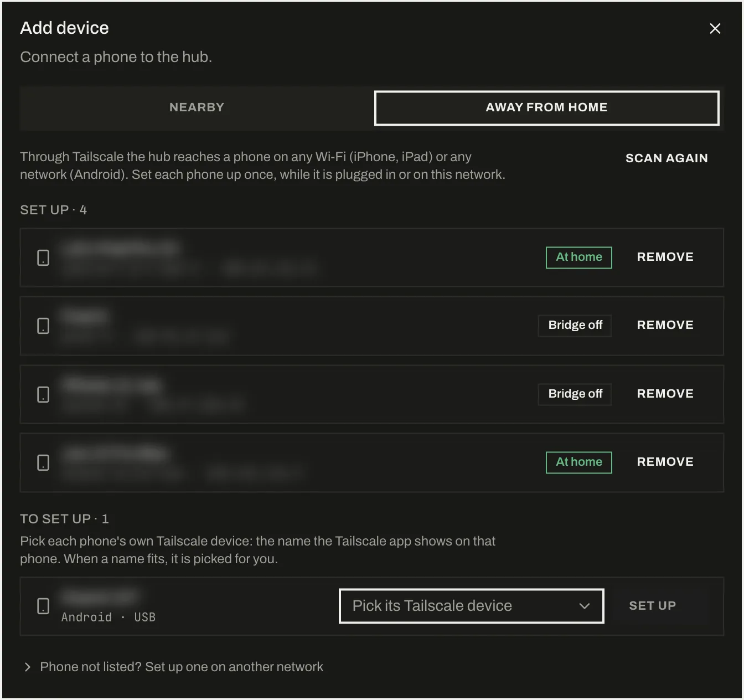Remove the first device in the set-up list
Screen dimensions: 744x700
(665, 257)
